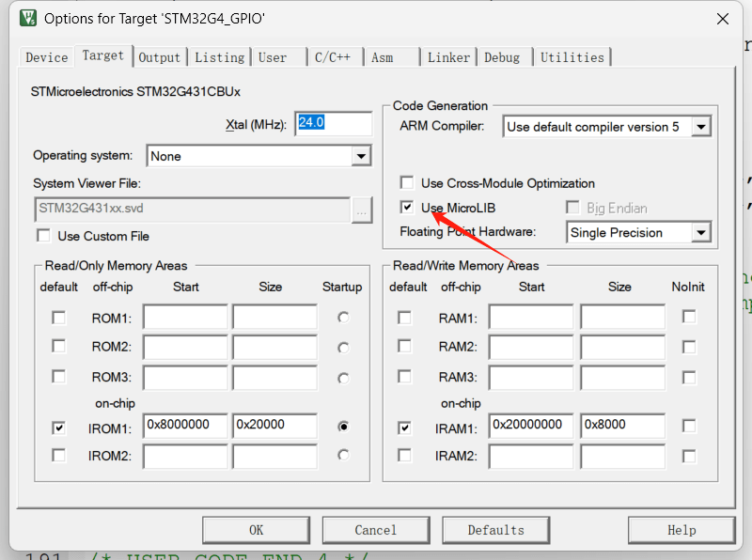752x560 pixels.
Task: Check the RAM3 default checkbox
Action: click(404, 377)
